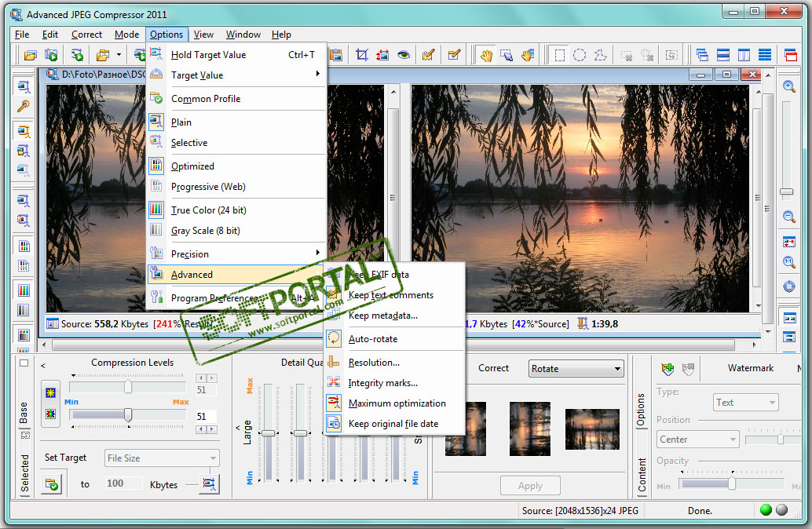
Task: Select True Color (24 bit)
Action: click(x=236, y=210)
